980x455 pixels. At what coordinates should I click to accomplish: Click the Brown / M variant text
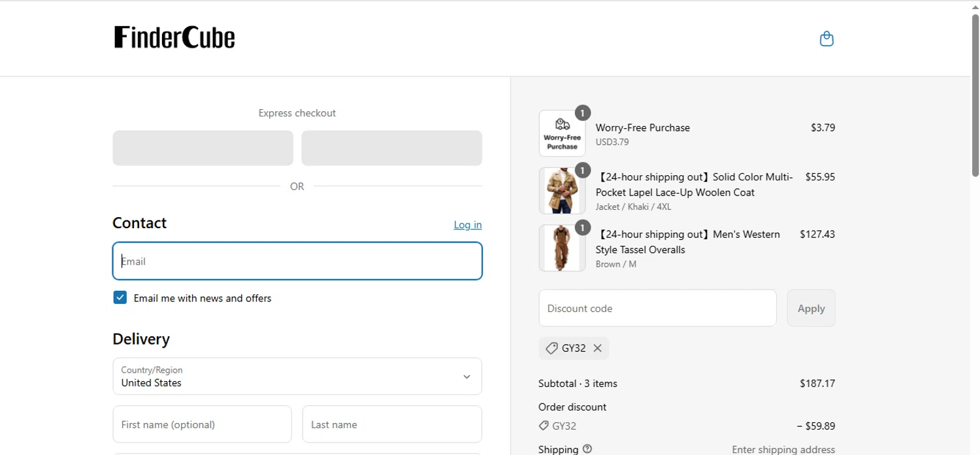click(x=615, y=264)
